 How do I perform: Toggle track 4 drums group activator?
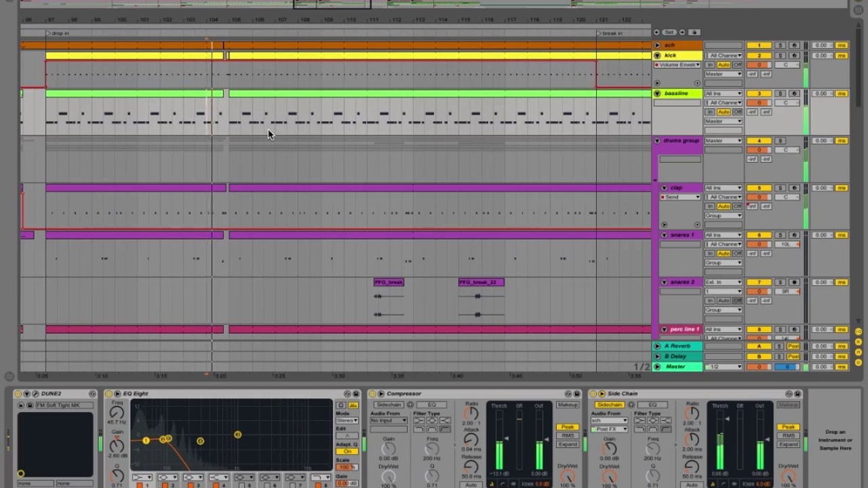[759, 140]
